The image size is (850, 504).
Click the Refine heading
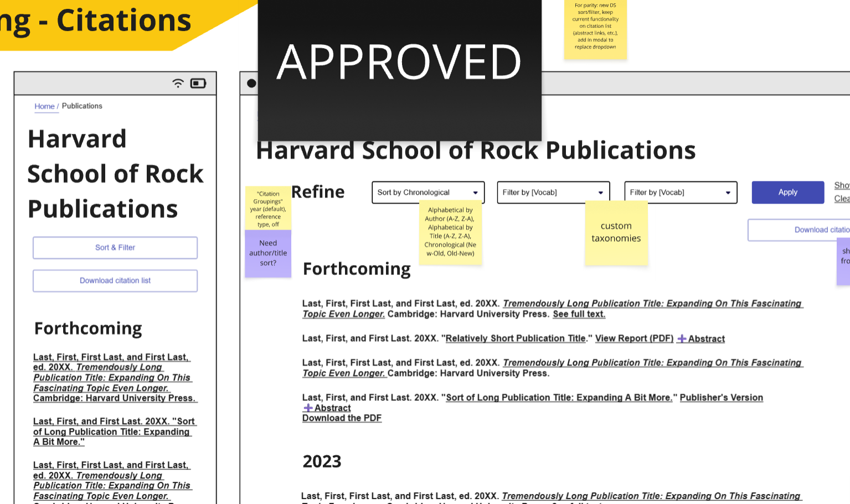coord(318,192)
